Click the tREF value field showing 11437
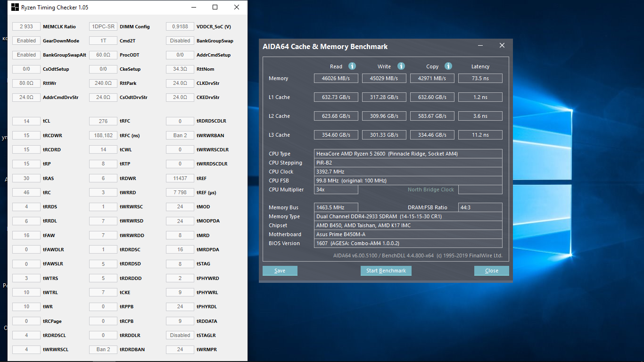Screen dimensions: 644x362 click(180, 178)
